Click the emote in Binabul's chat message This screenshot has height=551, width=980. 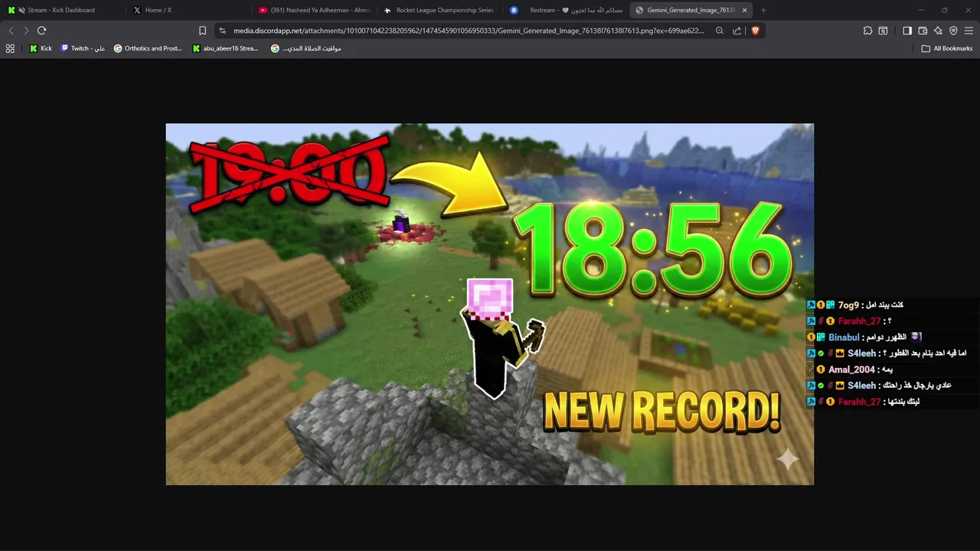[916, 337]
